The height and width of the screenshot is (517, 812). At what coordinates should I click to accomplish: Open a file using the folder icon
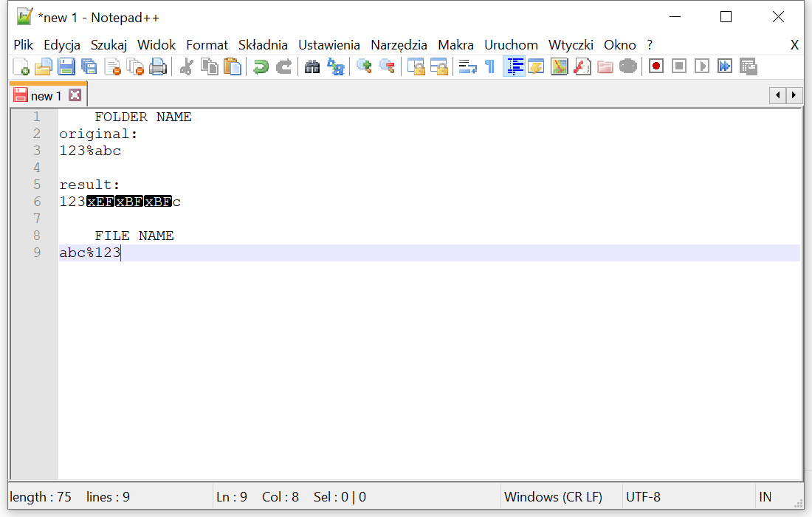44,66
